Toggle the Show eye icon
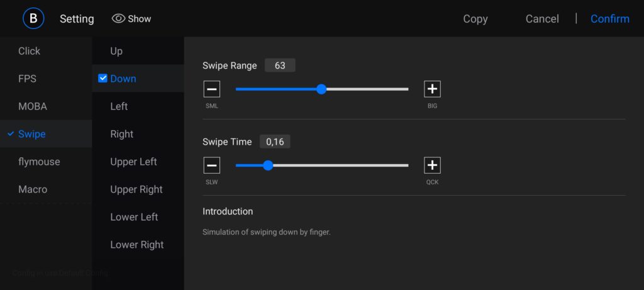This screenshot has height=290, width=644. (118, 19)
